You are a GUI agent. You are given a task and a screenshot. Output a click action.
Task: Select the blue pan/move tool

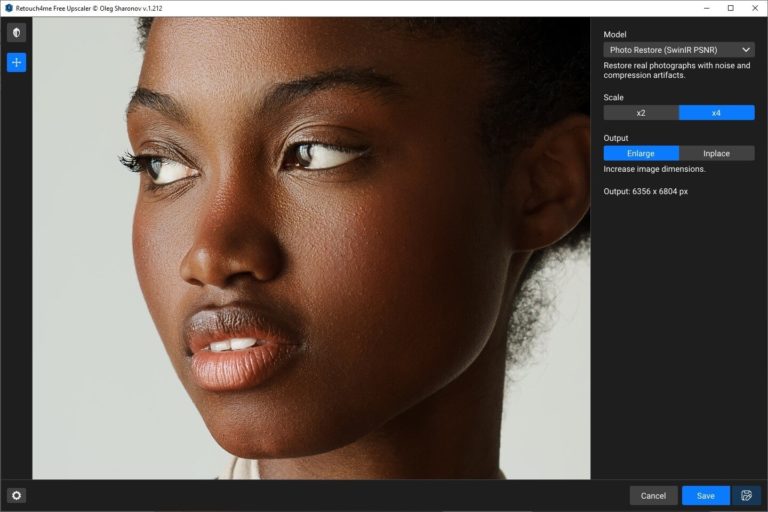point(16,63)
